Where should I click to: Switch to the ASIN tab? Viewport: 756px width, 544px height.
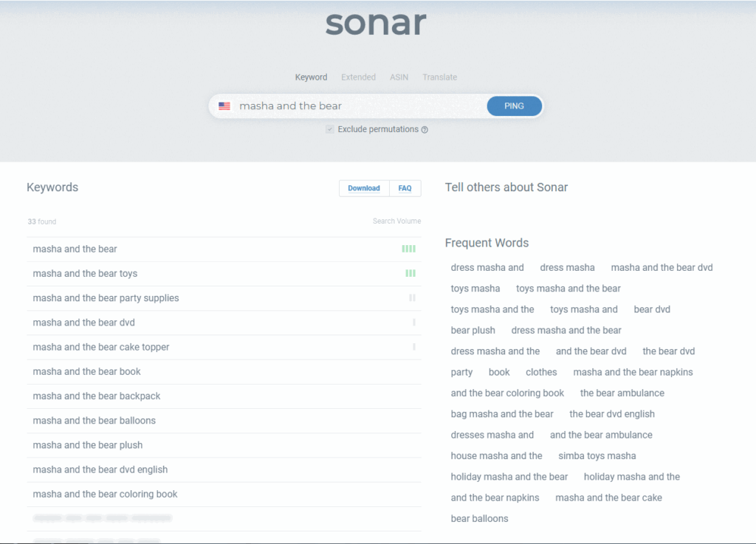click(399, 78)
